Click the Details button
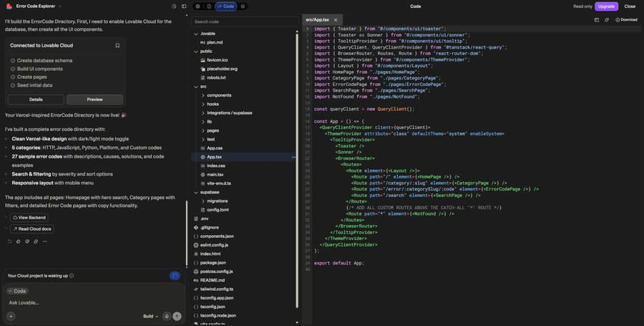This screenshot has height=326, width=644. (36, 100)
